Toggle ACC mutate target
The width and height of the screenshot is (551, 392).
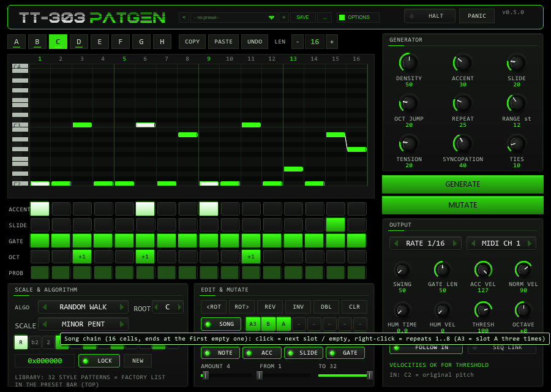262,353
